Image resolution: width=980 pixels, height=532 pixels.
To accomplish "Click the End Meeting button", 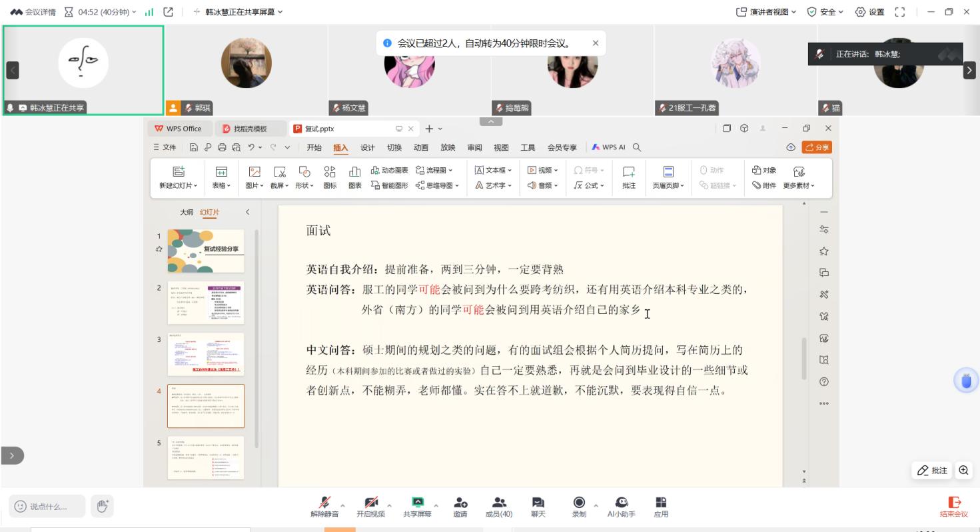I will (x=954, y=507).
